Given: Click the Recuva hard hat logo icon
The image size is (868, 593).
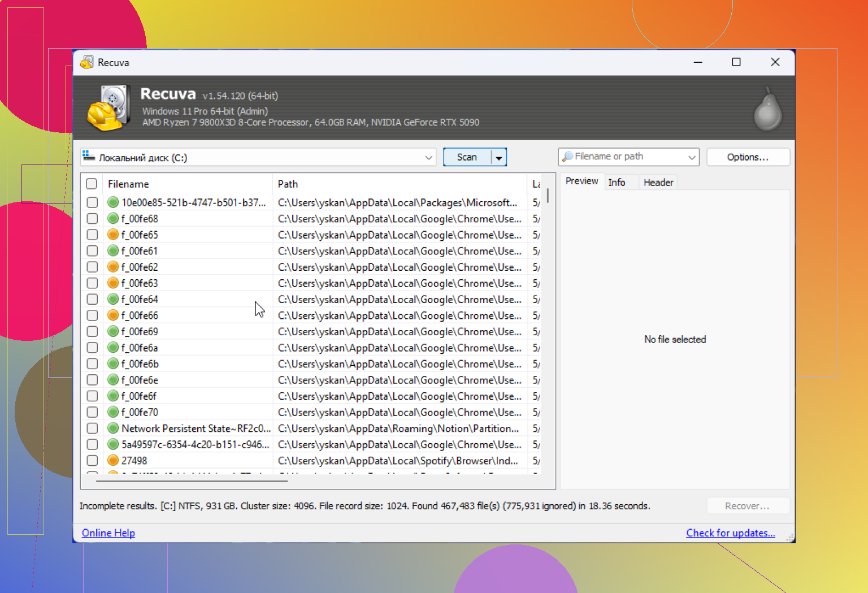Looking at the screenshot, I should 107,107.
